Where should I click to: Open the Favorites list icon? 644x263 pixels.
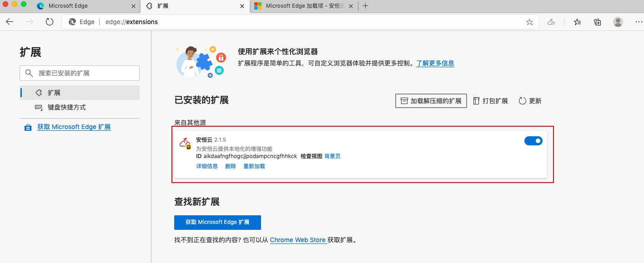pyautogui.click(x=577, y=22)
